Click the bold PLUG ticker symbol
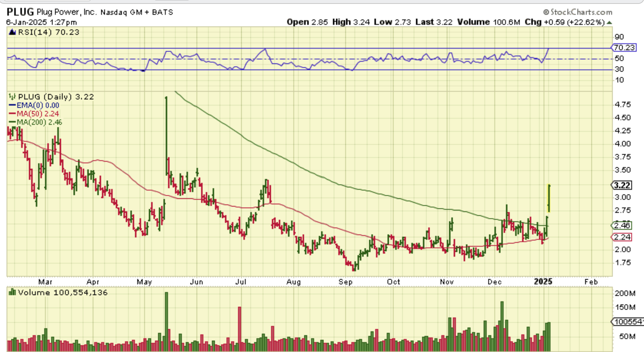This screenshot has height=352, width=644. click(20, 12)
